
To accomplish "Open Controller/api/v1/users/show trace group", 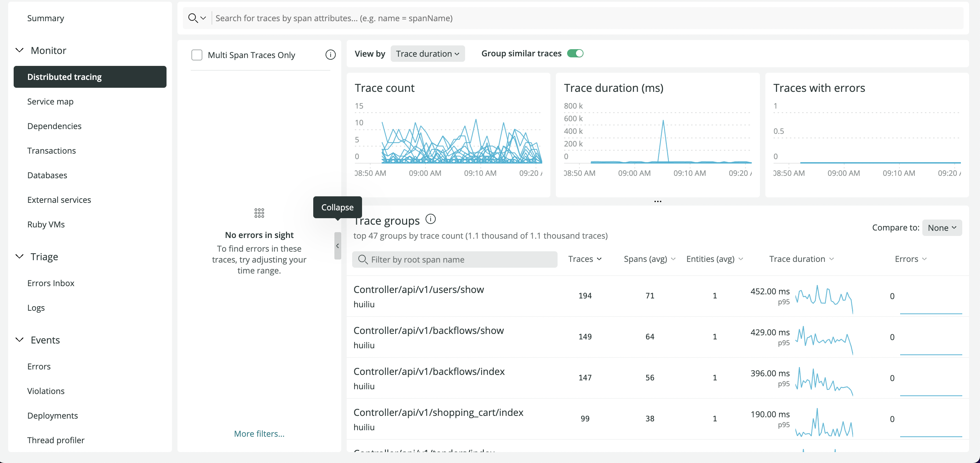I will click(418, 290).
